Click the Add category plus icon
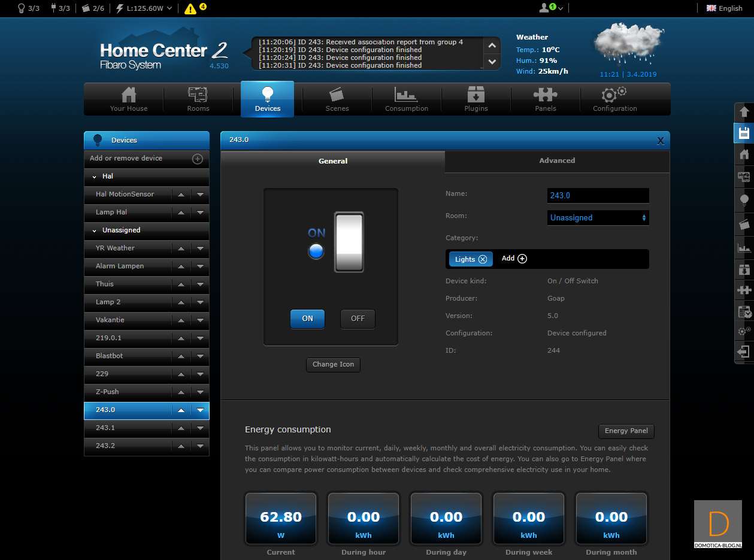Screen dimensions: 754x560 click(522, 259)
